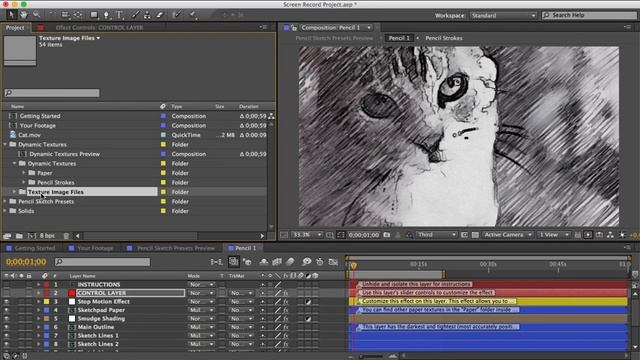Select the Eraser tool

160,15
